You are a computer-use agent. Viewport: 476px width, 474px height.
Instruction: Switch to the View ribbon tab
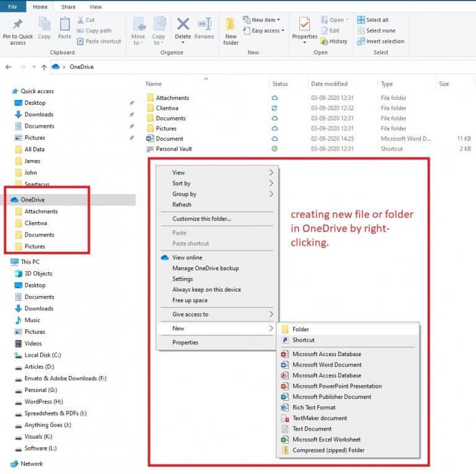coord(95,7)
